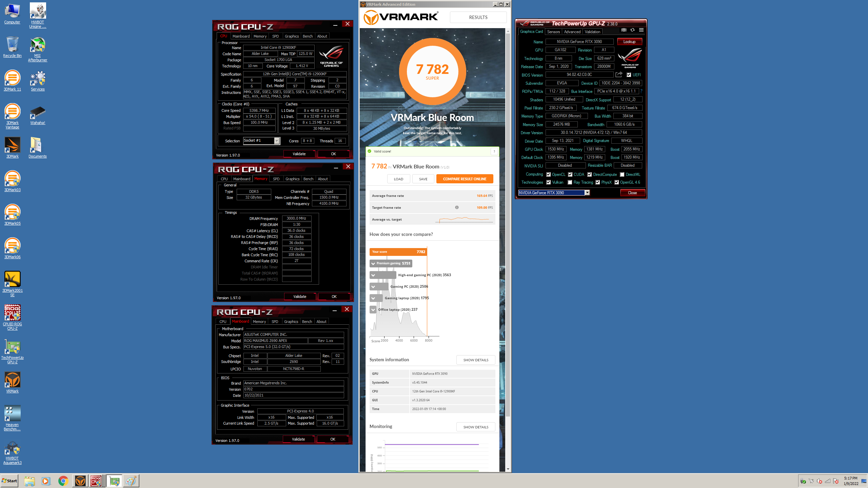The image size is (868, 488).
Task: Expand the Premium gaming 5751 comparison
Action: (x=391, y=263)
